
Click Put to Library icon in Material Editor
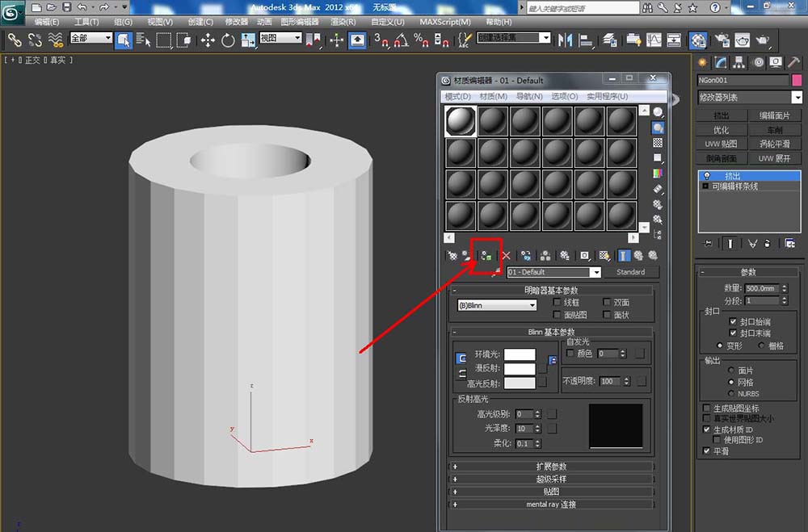564,255
